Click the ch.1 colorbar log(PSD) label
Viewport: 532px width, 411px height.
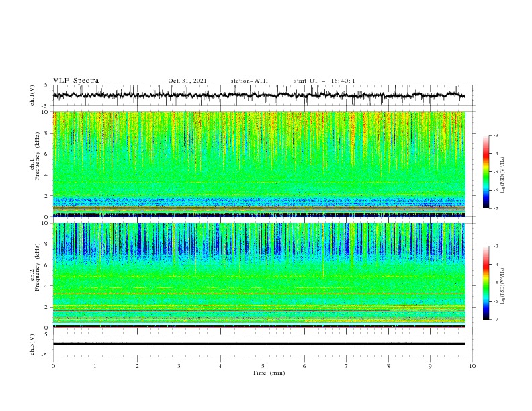502,175
